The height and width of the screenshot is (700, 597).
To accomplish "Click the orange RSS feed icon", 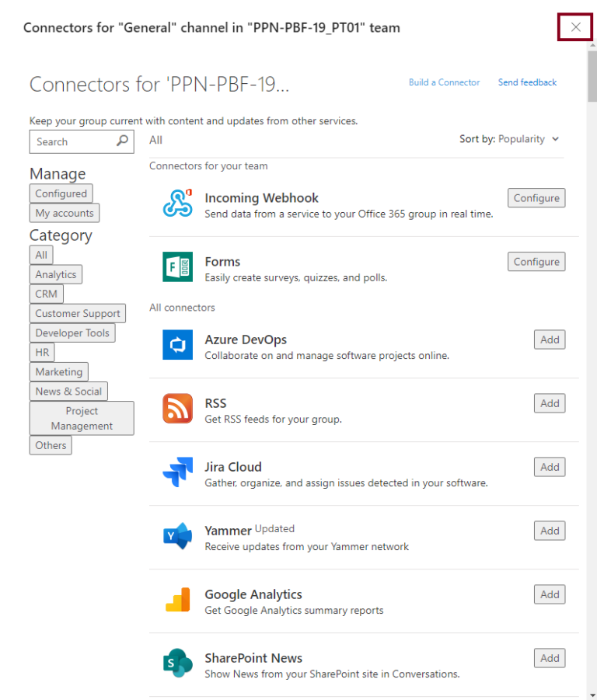I will pos(178,409).
